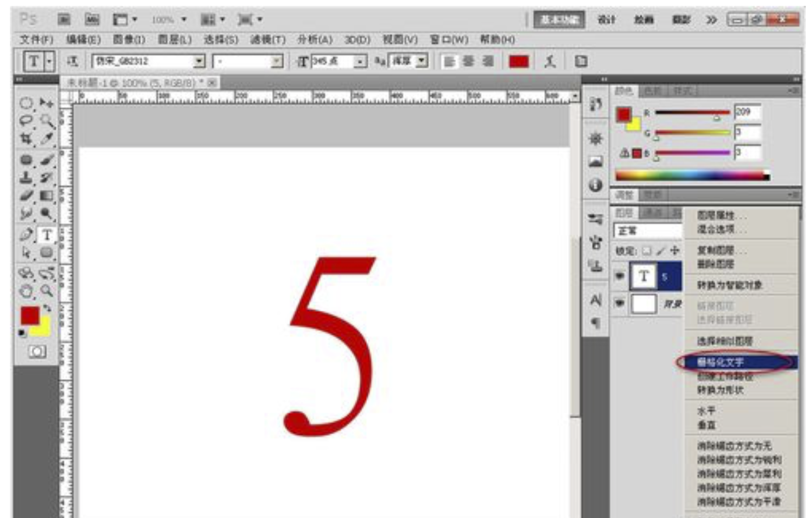Open the font style dropdown
The image size is (812, 518).
pyautogui.click(x=277, y=61)
